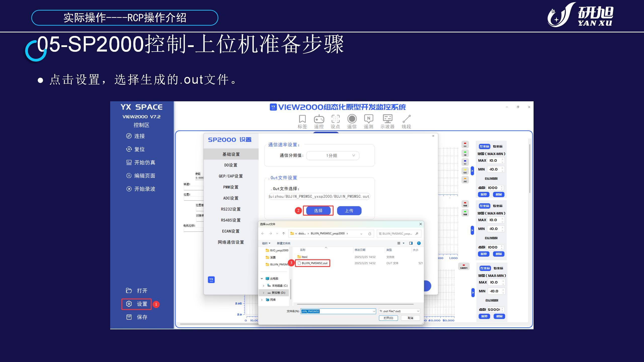The height and width of the screenshot is (362, 644).
Task: Expand the 此电脑 tree node
Action: [262, 279]
